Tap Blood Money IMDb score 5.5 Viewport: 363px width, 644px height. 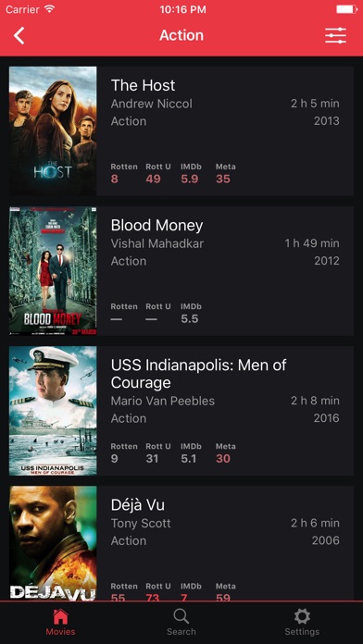point(190,319)
